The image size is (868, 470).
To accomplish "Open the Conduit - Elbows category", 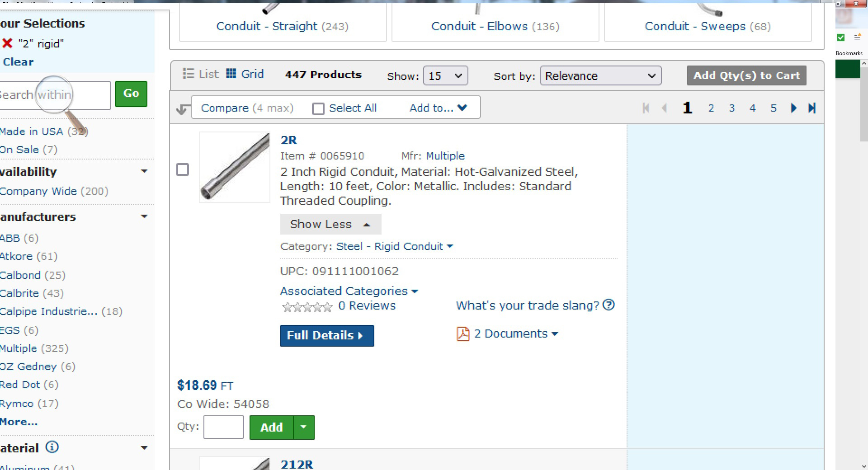I will coord(495,26).
